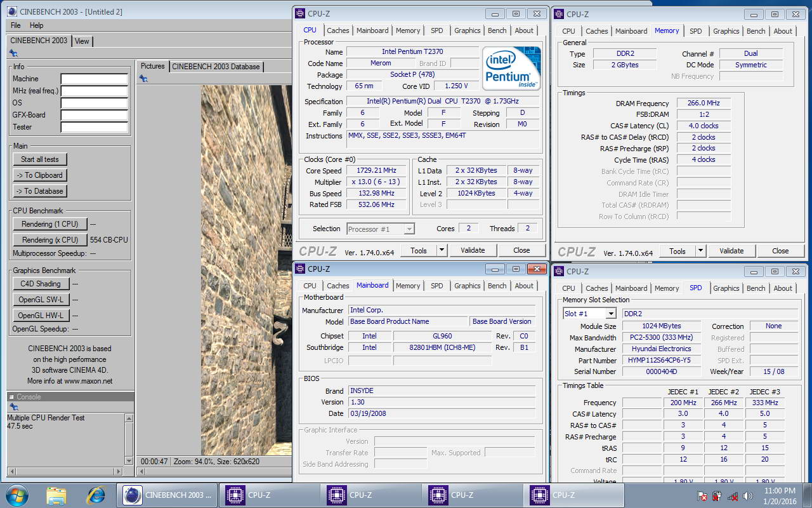The width and height of the screenshot is (812, 508).
Task: Click BIOS Date value 03/19/2008
Action: [x=442, y=413]
